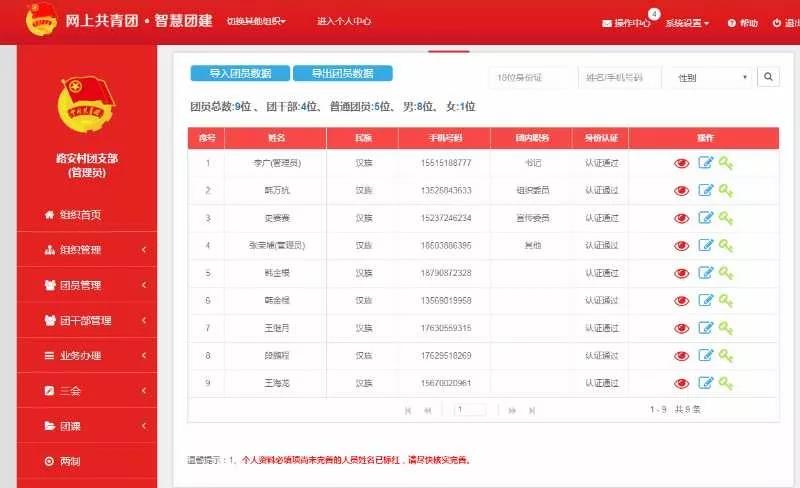800x488 pixels.
Task: Click the 帮助 help icon
Action: [x=743, y=23]
